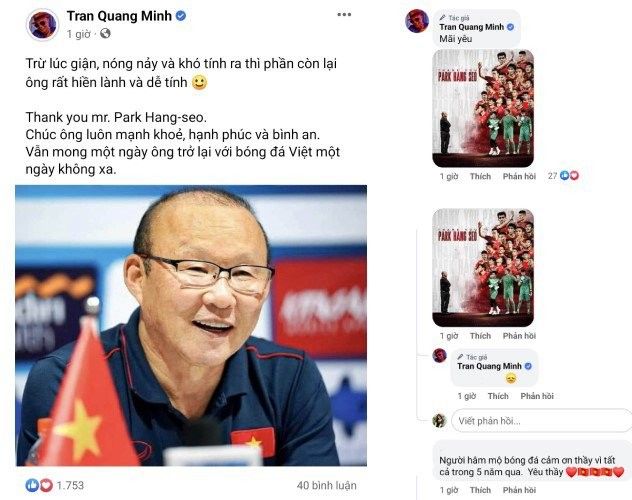
Task: Click the globe public-audience icon
Action: point(105,33)
